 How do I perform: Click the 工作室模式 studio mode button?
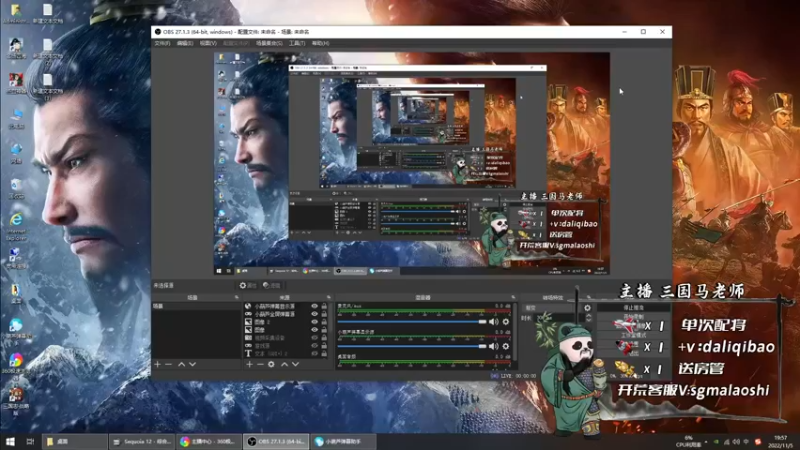(x=633, y=335)
